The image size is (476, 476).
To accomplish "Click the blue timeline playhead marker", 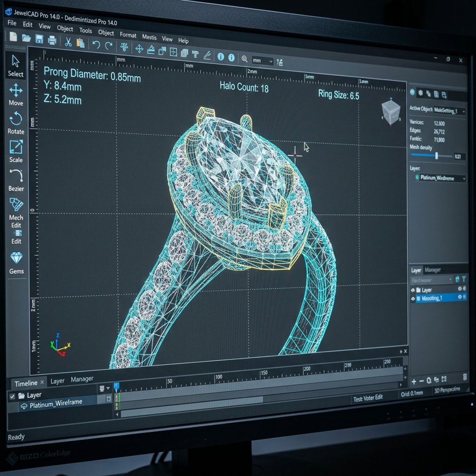I will pos(116,386).
